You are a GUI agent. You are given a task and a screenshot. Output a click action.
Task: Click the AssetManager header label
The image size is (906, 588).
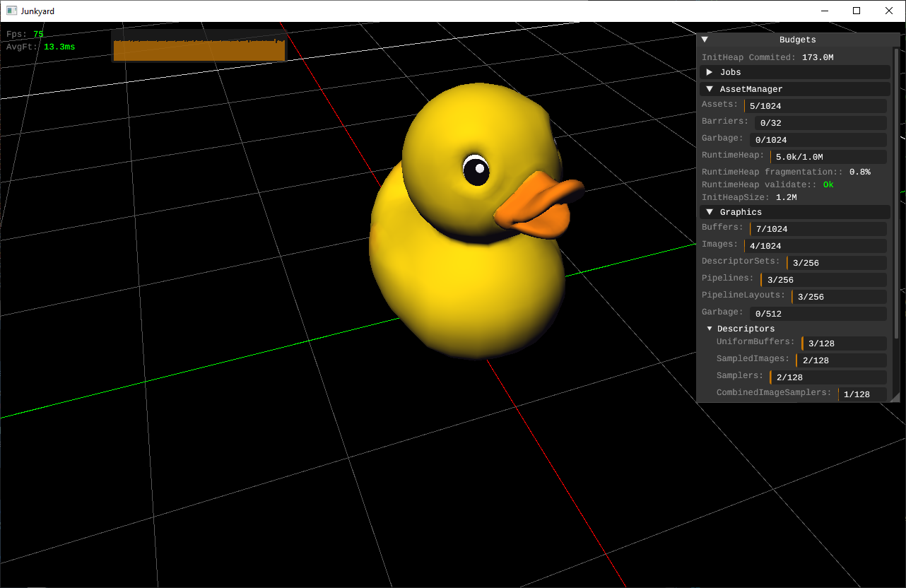pyautogui.click(x=751, y=89)
